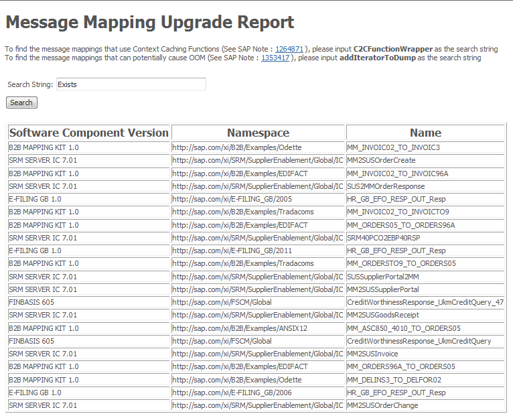Open SAP Note 1353417 link
513x420 pixels.
[x=275, y=58]
